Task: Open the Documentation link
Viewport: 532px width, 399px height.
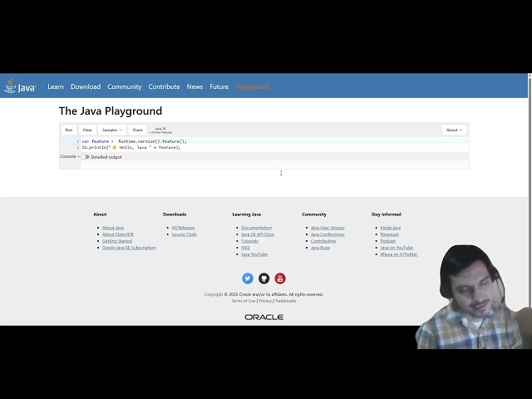Action: coord(257,228)
